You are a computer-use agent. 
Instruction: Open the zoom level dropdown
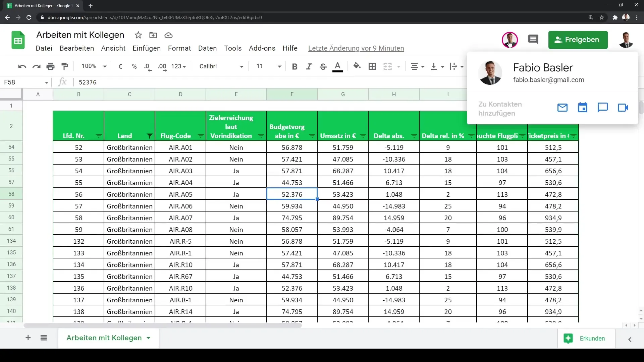[x=94, y=66]
